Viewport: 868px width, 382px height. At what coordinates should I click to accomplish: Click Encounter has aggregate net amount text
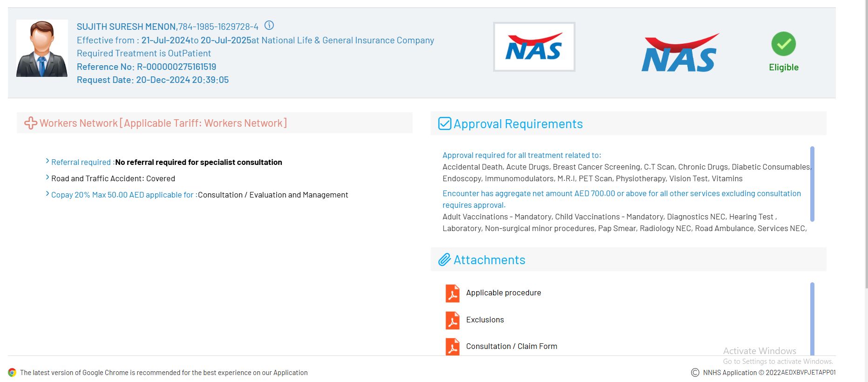point(622,199)
